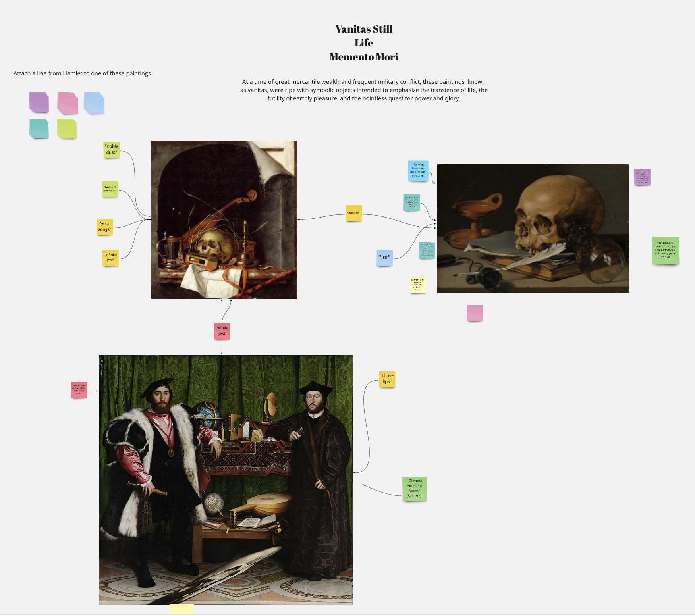695x616 pixels.
Task: Select the Ambassadors painting with green curtain
Action: (226, 480)
